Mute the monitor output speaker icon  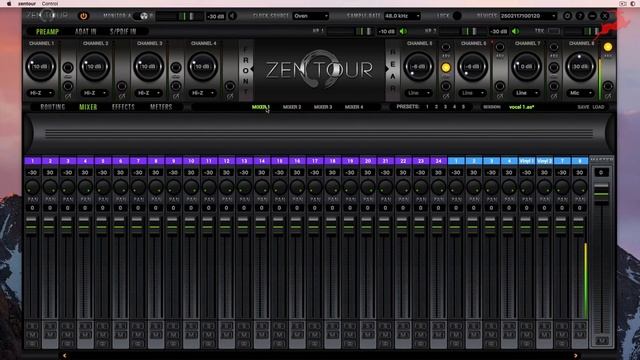pos(232,16)
